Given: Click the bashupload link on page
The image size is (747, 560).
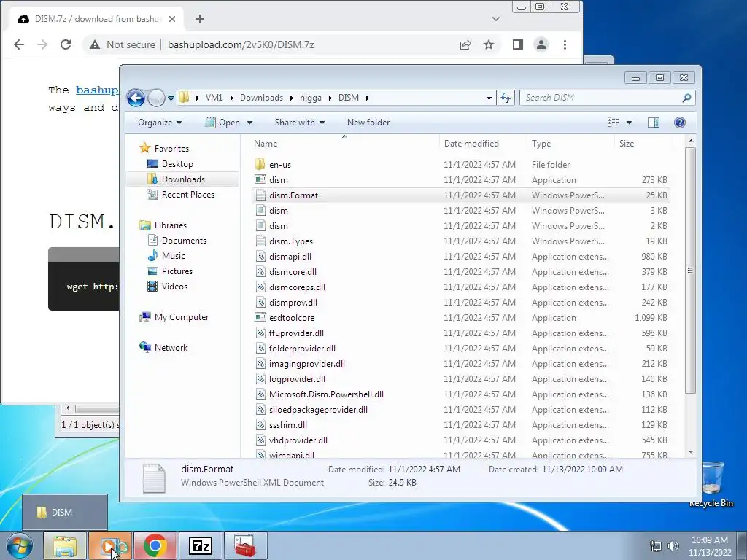Looking at the screenshot, I should pyautogui.click(x=97, y=90).
